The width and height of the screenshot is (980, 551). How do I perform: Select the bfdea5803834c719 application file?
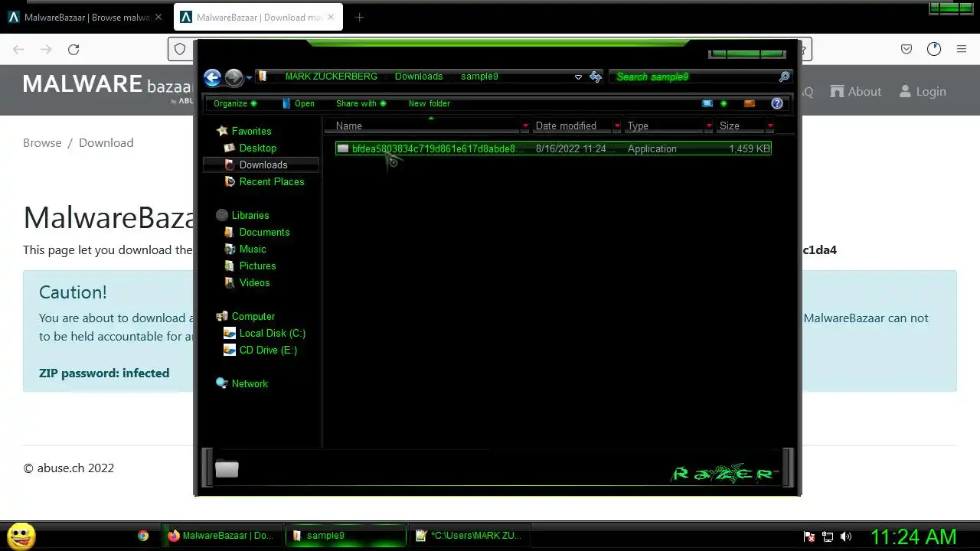click(553, 148)
